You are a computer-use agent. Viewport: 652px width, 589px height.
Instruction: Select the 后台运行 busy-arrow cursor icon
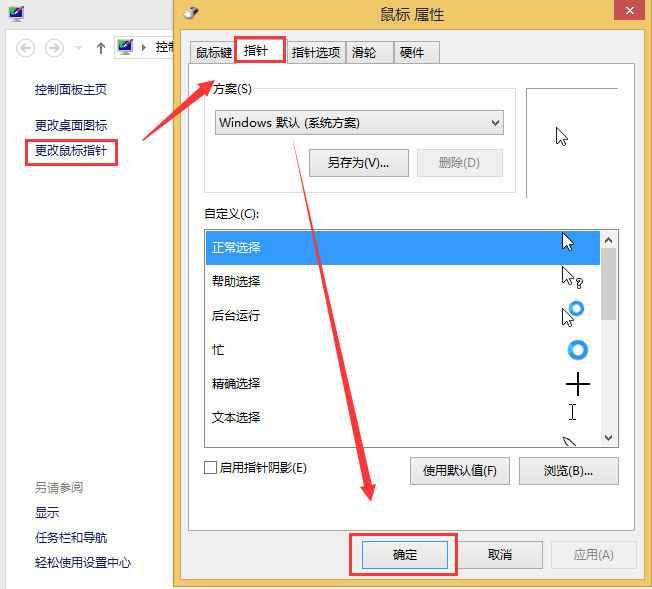[x=573, y=314]
